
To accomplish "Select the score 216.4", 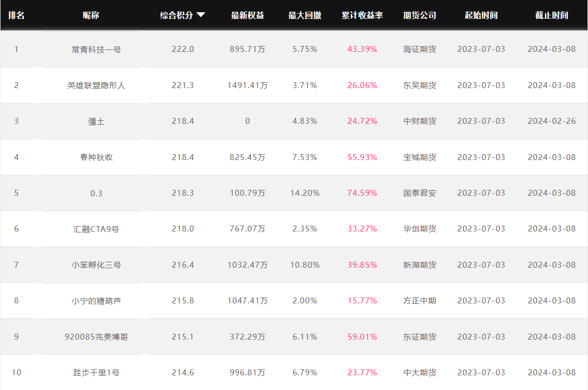I will (183, 265).
